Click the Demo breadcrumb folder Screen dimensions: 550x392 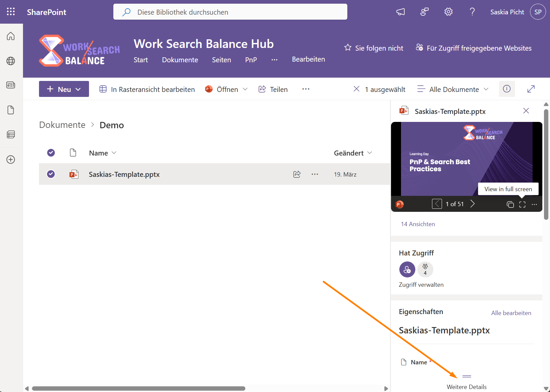click(x=112, y=125)
